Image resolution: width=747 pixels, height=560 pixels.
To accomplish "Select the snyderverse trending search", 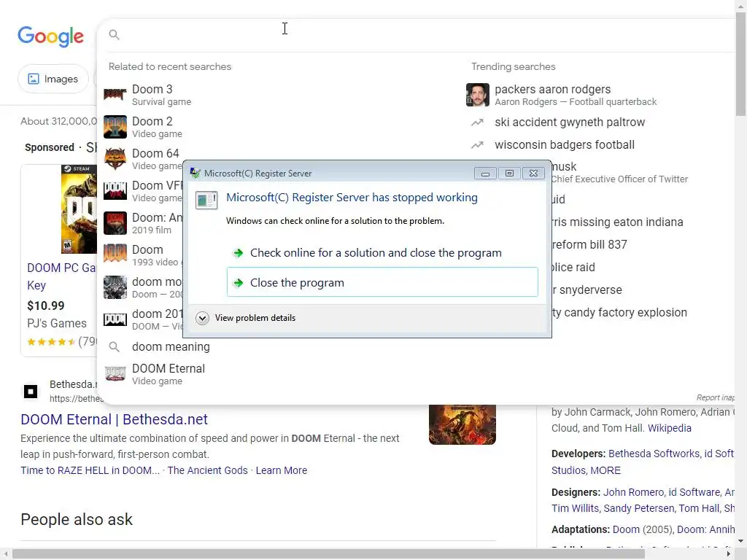I will 587,289.
